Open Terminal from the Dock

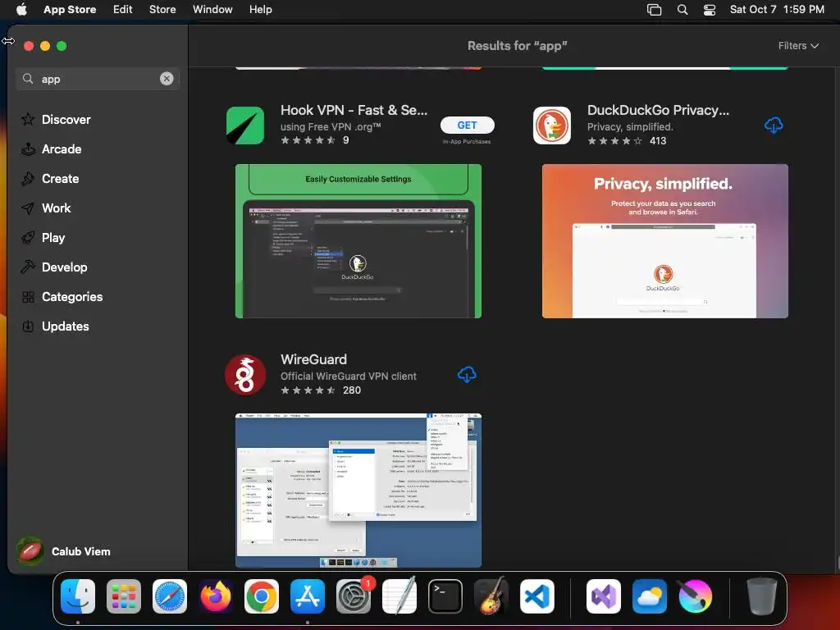(445, 596)
